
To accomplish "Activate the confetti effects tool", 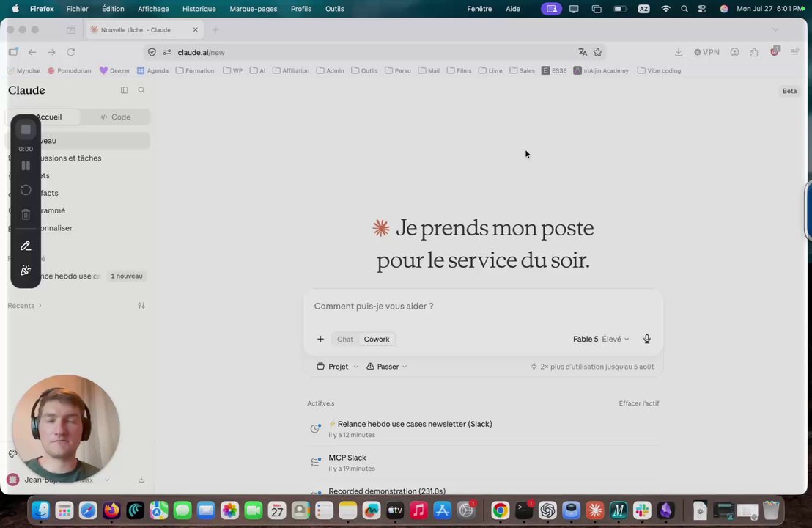I will (x=26, y=271).
